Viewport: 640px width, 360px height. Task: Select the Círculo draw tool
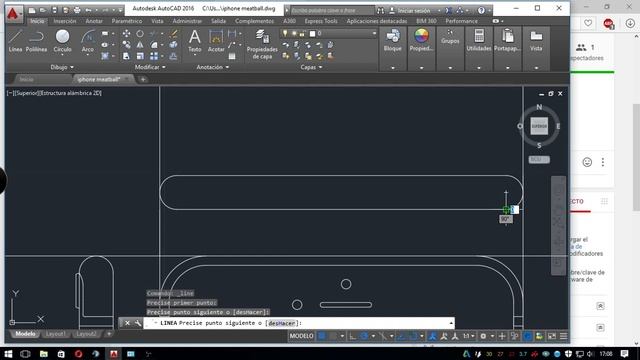coord(62,41)
